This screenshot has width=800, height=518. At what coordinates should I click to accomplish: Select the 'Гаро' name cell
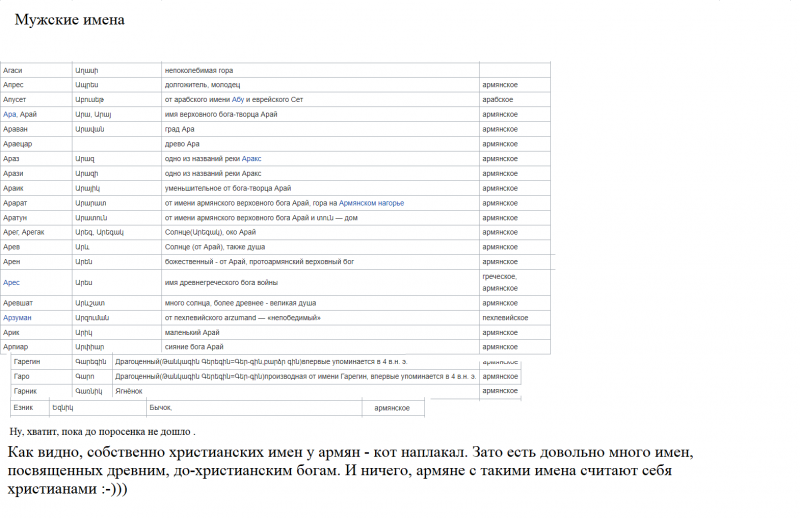(x=42, y=376)
